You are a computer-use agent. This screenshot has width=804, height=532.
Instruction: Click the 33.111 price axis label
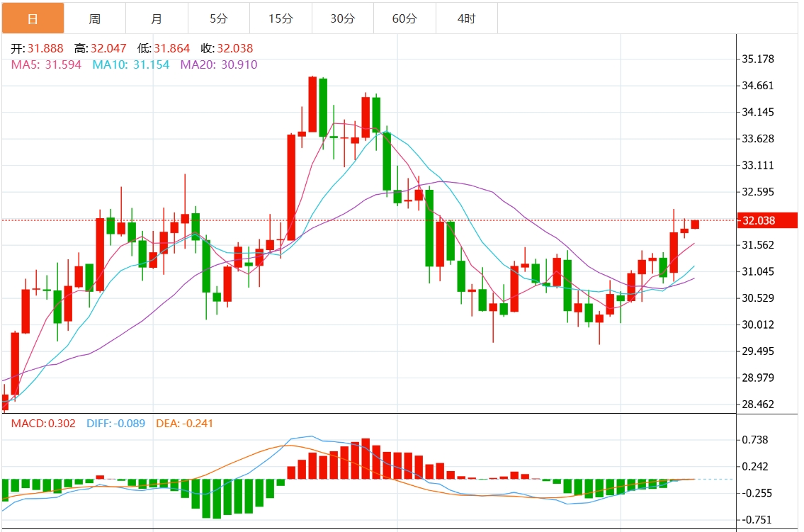pos(758,166)
